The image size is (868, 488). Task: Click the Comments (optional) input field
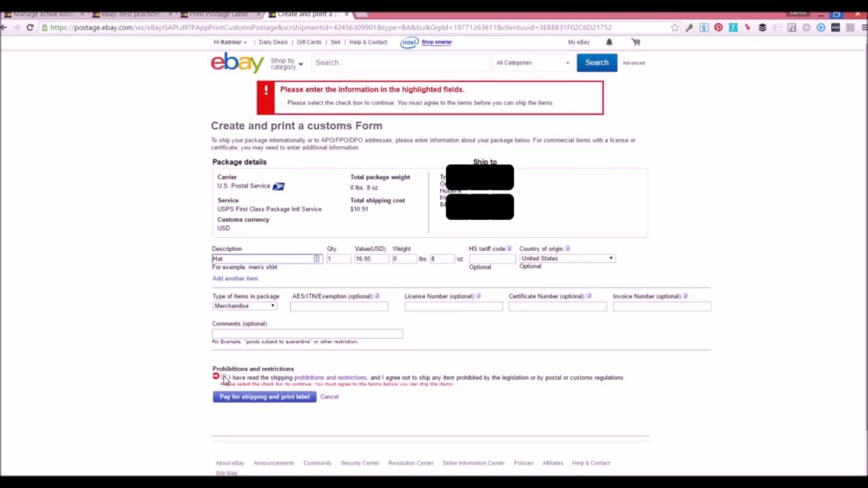[307, 333]
